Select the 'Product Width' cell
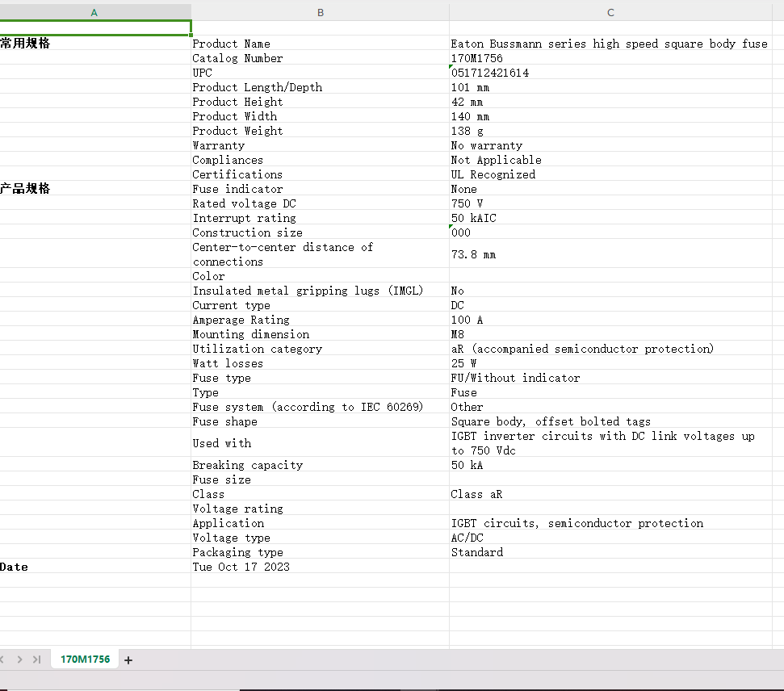 320,116
